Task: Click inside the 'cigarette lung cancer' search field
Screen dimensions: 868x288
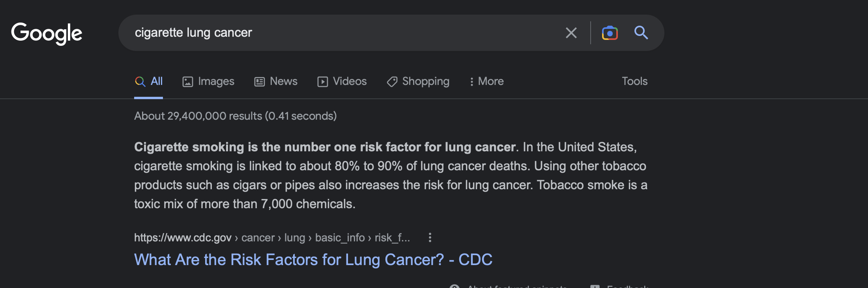Action: click(343, 33)
